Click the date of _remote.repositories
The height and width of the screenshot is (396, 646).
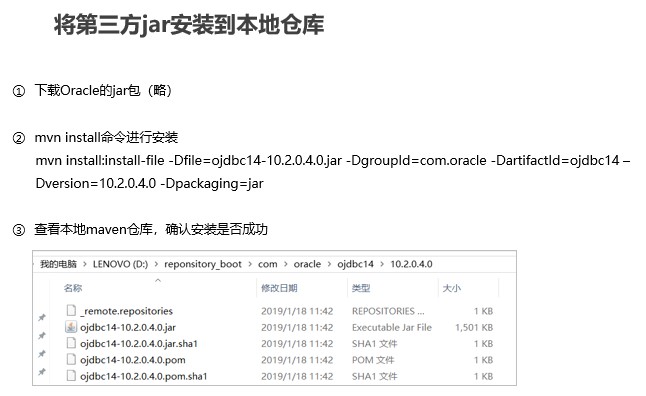click(x=297, y=311)
